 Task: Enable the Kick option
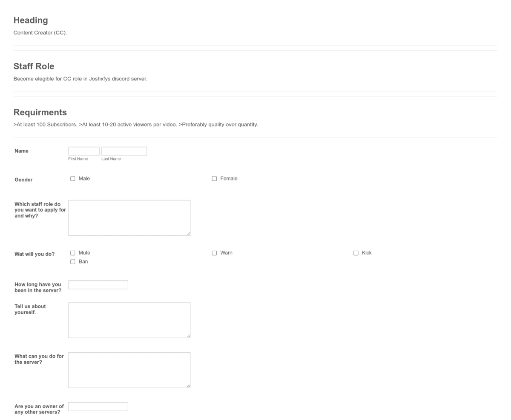pos(356,253)
